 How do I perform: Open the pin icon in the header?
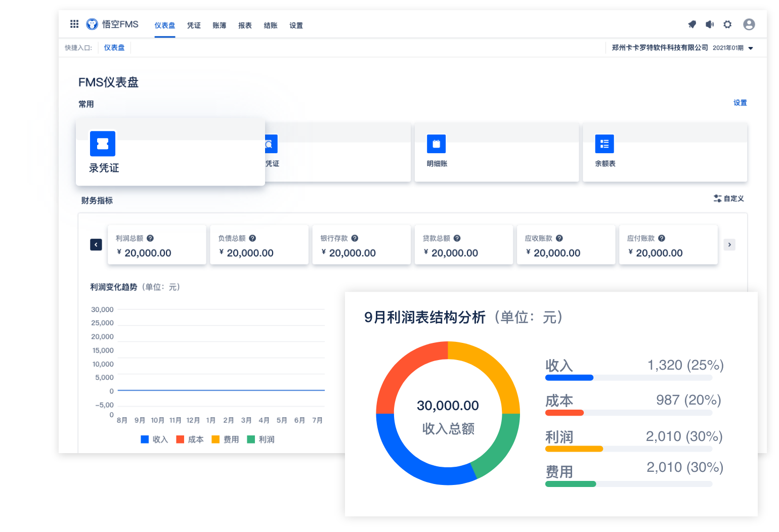pyautogui.click(x=692, y=24)
